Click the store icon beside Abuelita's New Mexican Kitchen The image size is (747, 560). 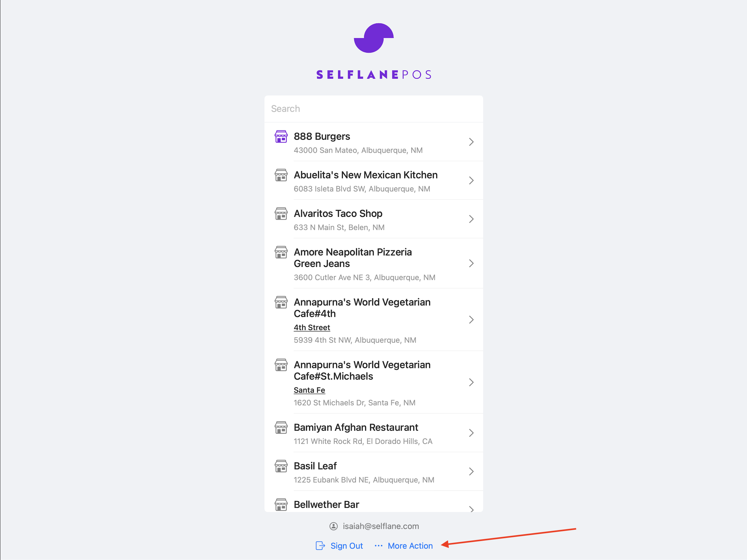(x=281, y=175)
